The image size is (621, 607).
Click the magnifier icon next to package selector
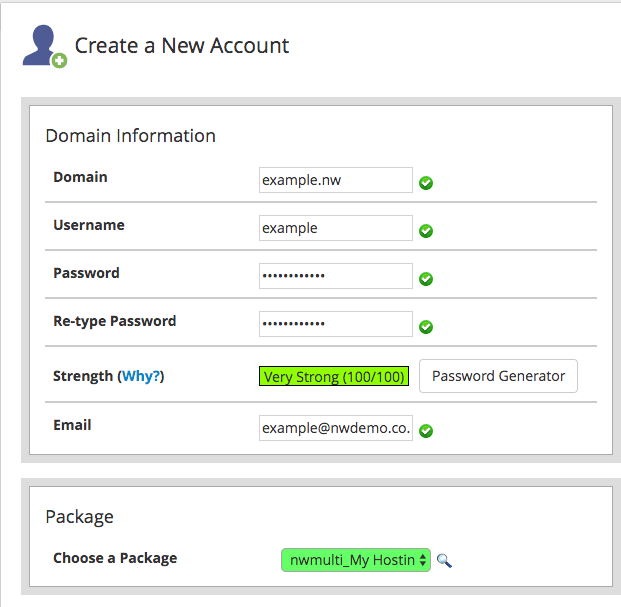point(444,560)
